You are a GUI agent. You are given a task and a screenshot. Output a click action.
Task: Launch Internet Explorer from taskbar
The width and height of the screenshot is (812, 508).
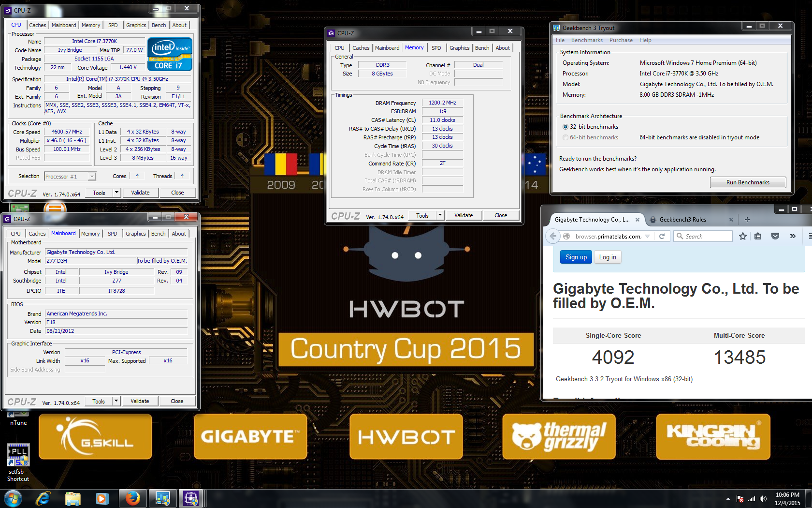click(x=43, y=498)
